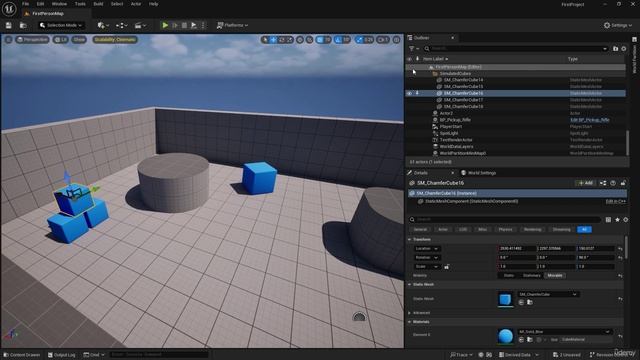Viewport: 640px width, 360px height.
Task: Open play options three-dot menu
Action: 203,25
